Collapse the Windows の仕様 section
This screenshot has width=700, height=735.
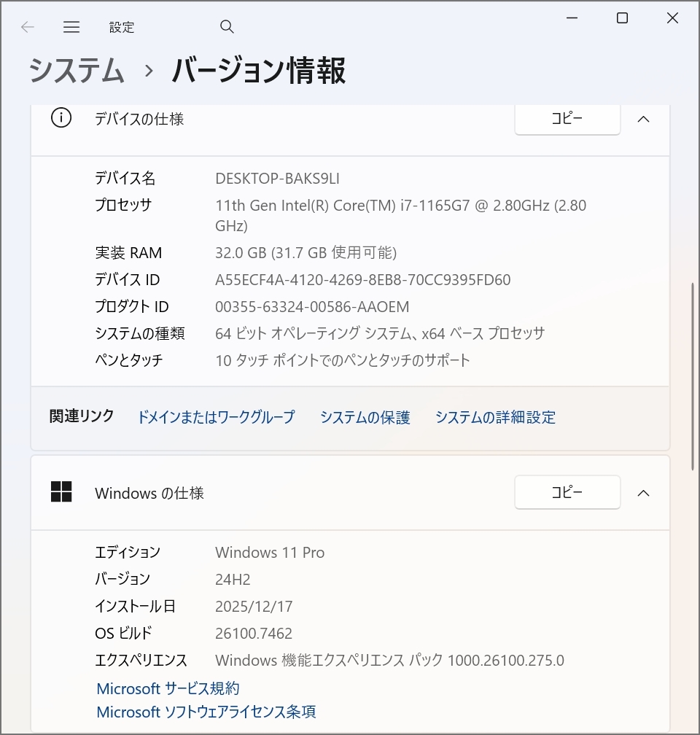(643, 492)
